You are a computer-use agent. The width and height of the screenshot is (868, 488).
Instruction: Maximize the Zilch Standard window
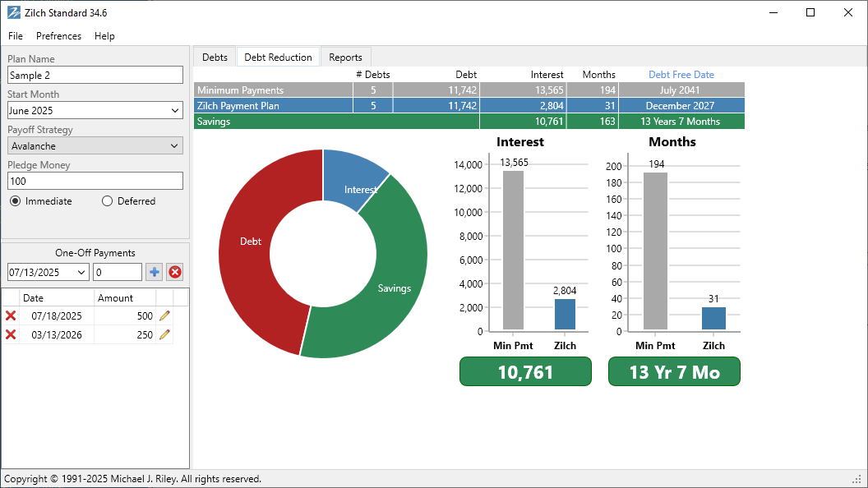pos(810,12)
